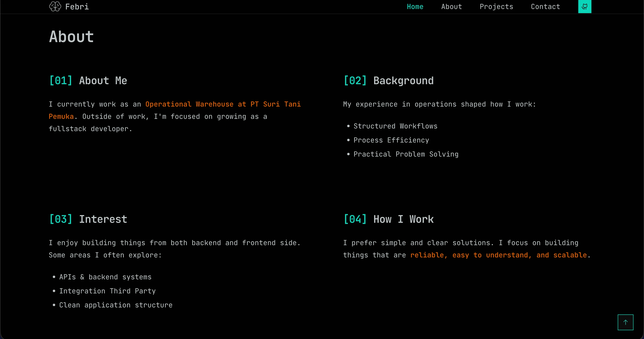Go to the Home nav link
This screenshot has height=339, width=644.
coord(415,7)
